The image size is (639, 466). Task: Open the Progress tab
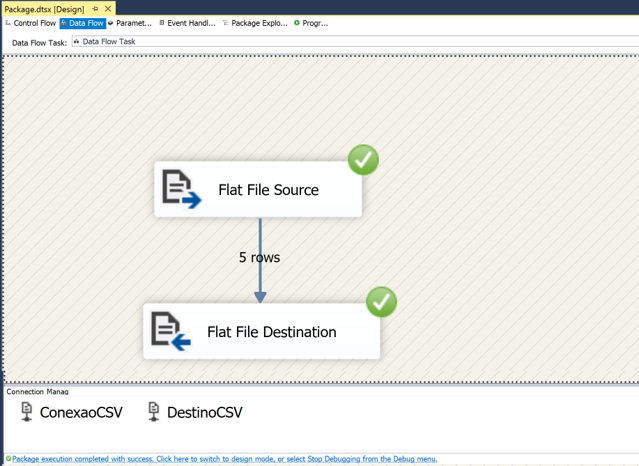311,23
